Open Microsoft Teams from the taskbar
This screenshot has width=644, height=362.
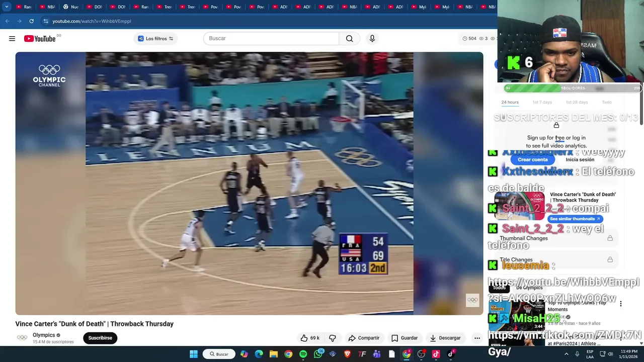[x=377, y=354]
